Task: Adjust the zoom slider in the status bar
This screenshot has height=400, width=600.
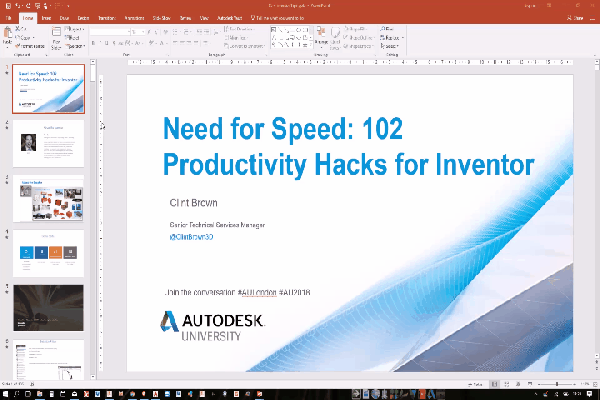Action: [x=556, y=384]
